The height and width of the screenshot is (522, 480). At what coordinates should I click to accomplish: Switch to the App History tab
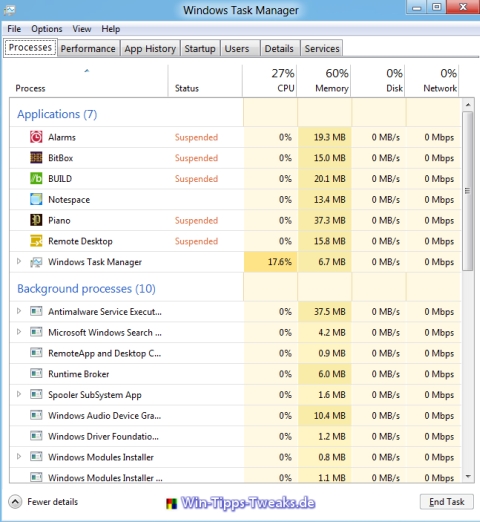tap(150, 49)
